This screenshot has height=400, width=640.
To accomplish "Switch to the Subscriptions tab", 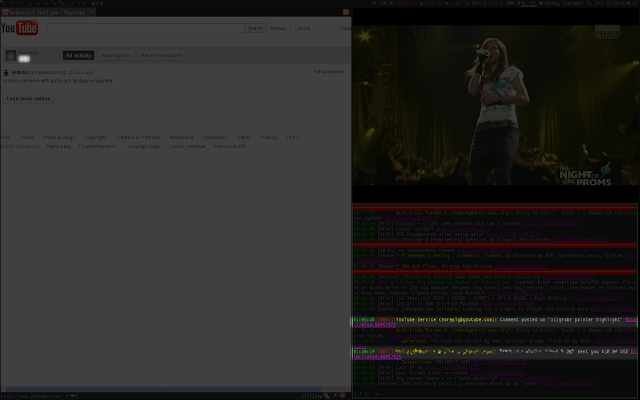I will pyautogui.click(x=116, y=56).
